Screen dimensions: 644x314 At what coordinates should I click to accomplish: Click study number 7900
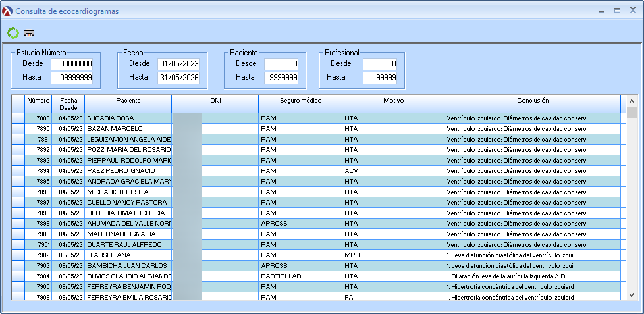click(43, 234)
